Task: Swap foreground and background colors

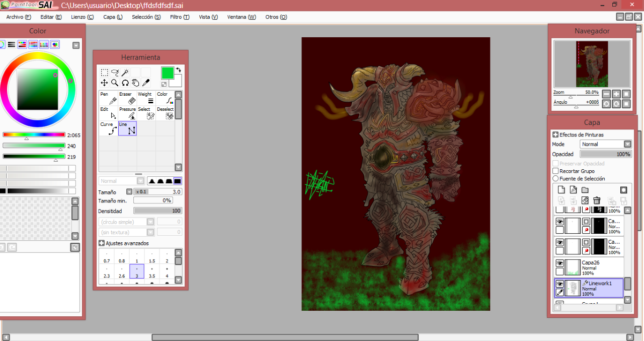Action: 178,70
